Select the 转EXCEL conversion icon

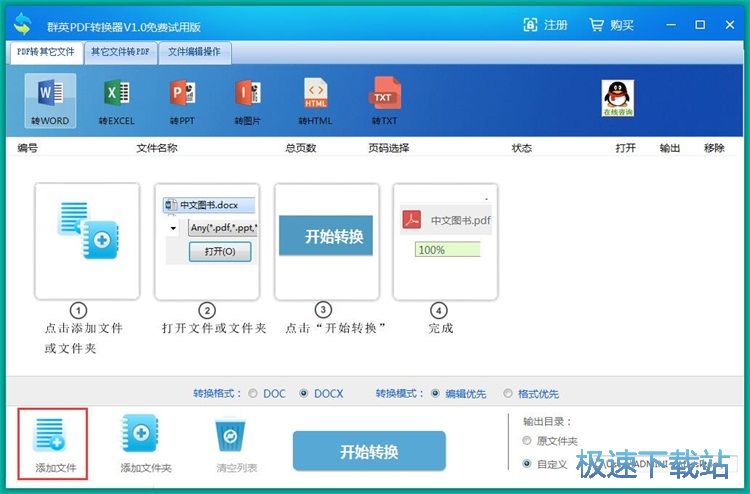117,100
